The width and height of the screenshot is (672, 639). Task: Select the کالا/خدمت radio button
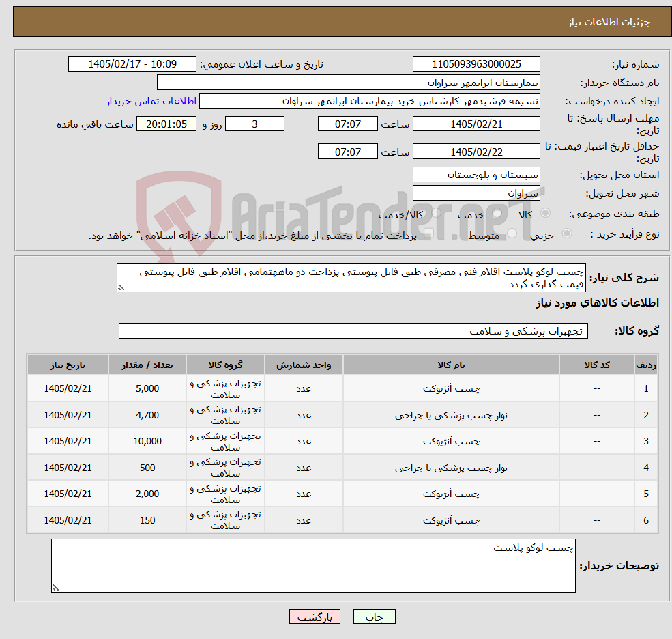[436, 213]
